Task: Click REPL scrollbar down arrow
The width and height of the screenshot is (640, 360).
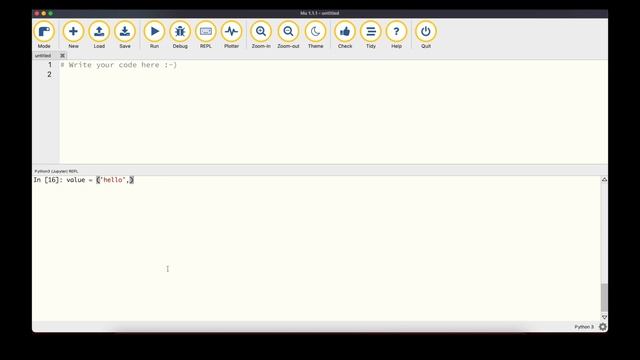Action: 604,317
